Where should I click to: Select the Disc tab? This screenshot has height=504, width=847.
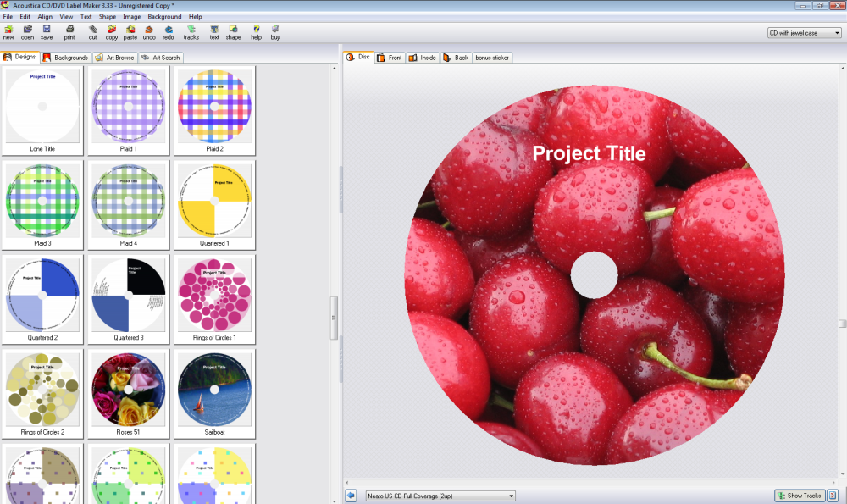[x=358, y=57]
